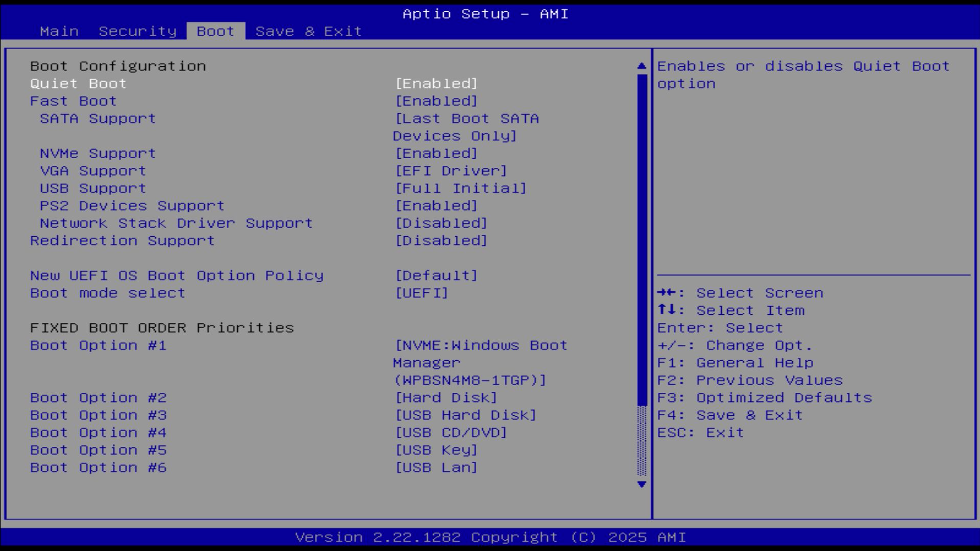Open New UEFI OS Boot Option Policy
Viewport: 980px width, 551px height.
point(436,275)
